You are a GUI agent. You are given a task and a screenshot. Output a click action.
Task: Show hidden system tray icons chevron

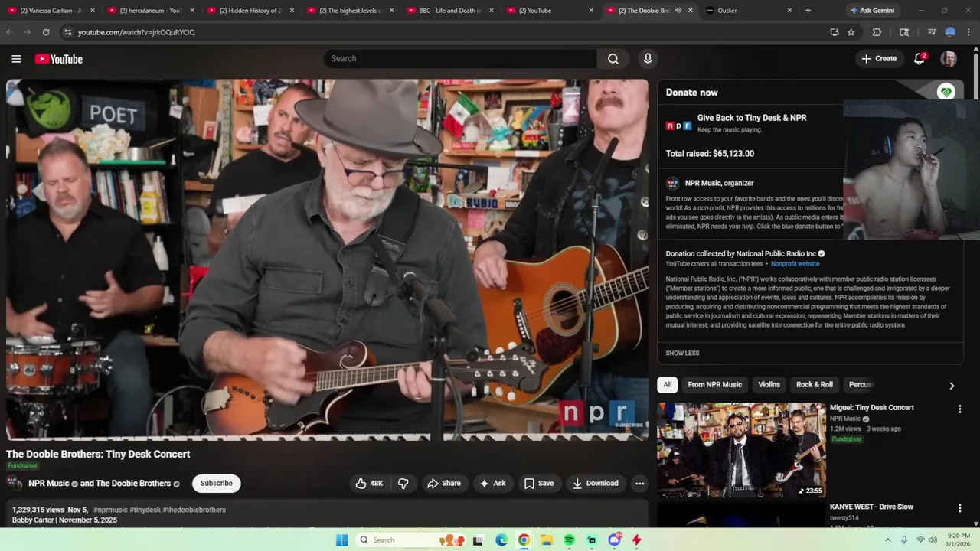coord(887,540)
